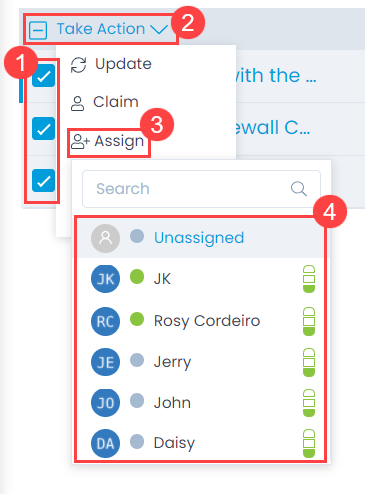Assign tickets to Jerry
Image resolution: width=365 pixels, height=494 pixels.
201,362
